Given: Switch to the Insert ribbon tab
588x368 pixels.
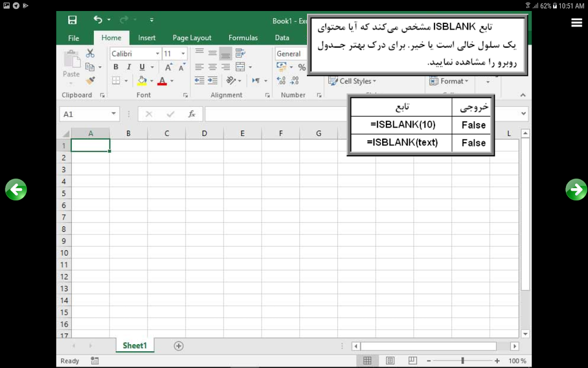Looking at the screenshot, I should (x=147, y=38).
